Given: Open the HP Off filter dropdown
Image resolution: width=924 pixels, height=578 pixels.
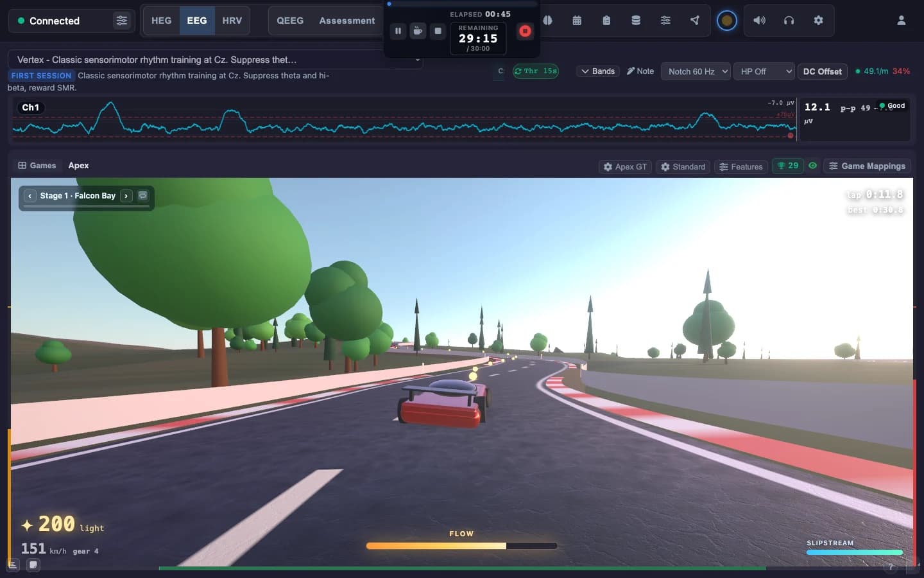Looking at the screenshot, I should click(x=764, y=71).
